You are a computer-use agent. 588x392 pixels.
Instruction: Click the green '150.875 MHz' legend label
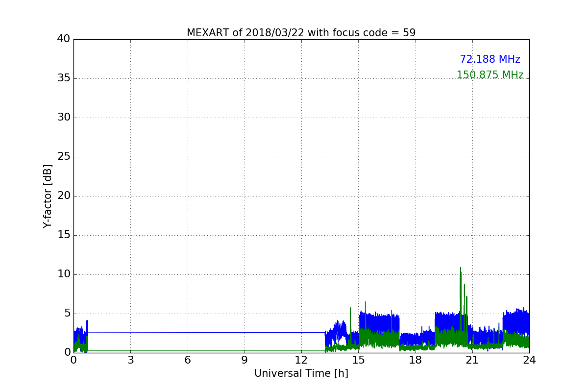490,75
